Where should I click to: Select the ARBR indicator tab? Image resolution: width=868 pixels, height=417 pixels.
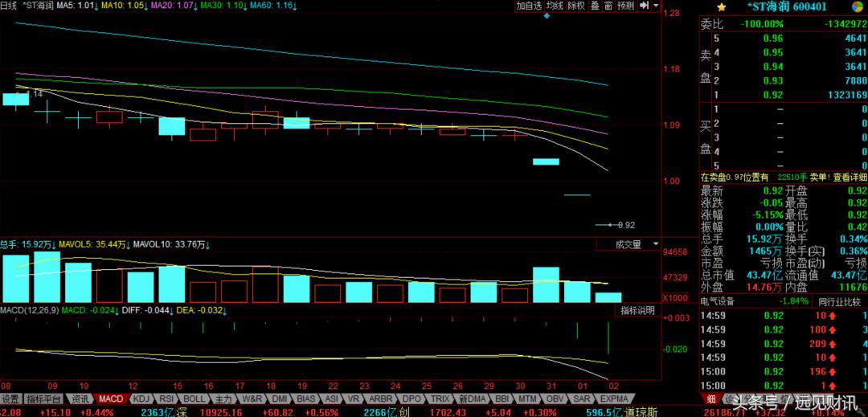pyautogui.click(x=380, y=399)
